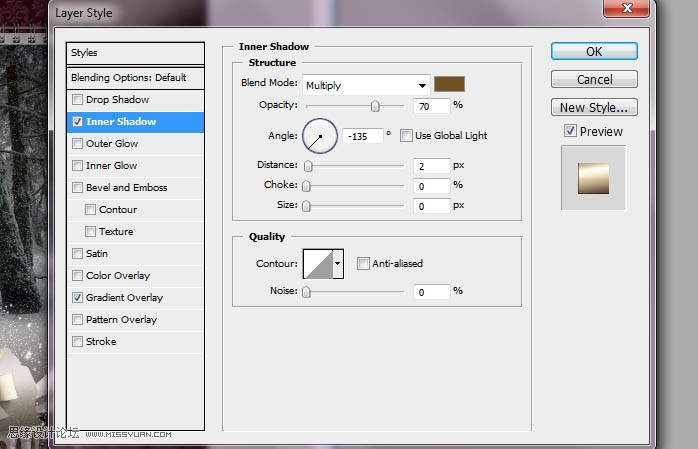
Task: Open the Blend Mode Multiply dropdown
Action: coord(366,85)
